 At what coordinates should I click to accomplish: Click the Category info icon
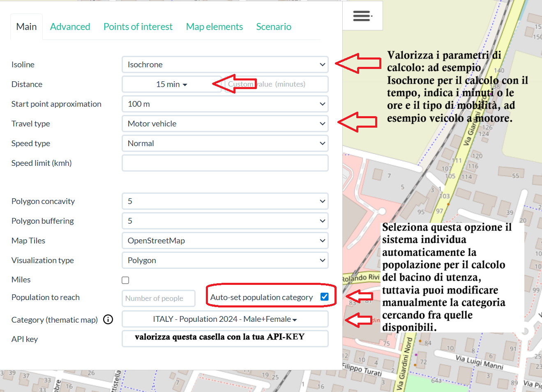108,319
